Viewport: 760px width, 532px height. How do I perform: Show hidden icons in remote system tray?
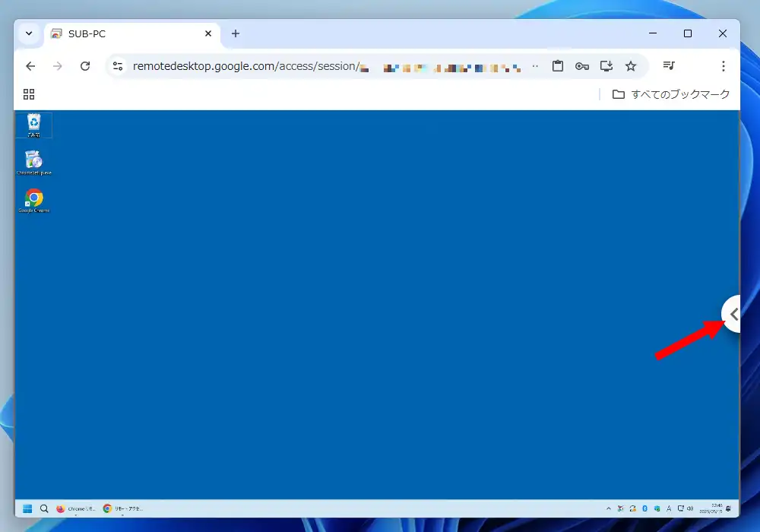pos(609,508)
